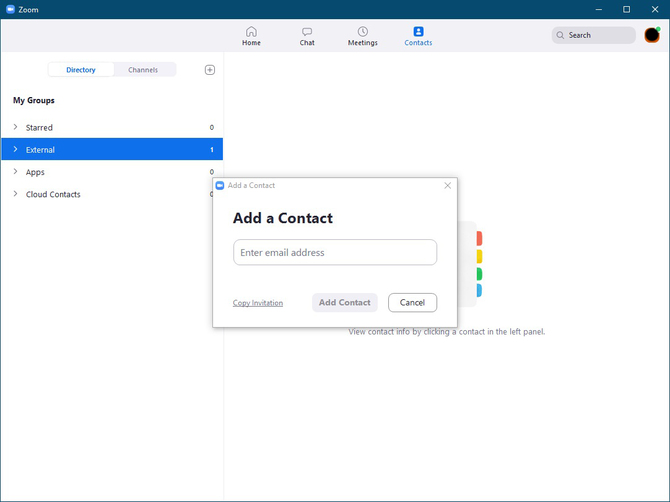Expand the Cloud Contacts chevron
The image size is (670, 502).
pyautogui.click(x=15, y=194)
